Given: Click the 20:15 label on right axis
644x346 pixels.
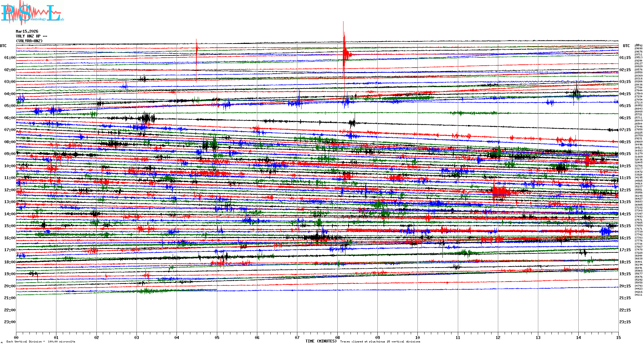Looking at the screenshot, I should pyautogui.click(x=625, y=286).
